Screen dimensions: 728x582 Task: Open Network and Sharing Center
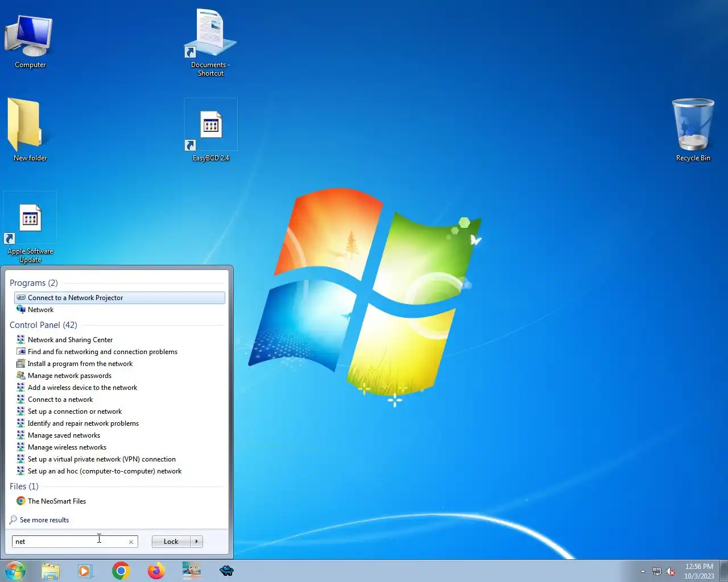(x=119, y=340)
